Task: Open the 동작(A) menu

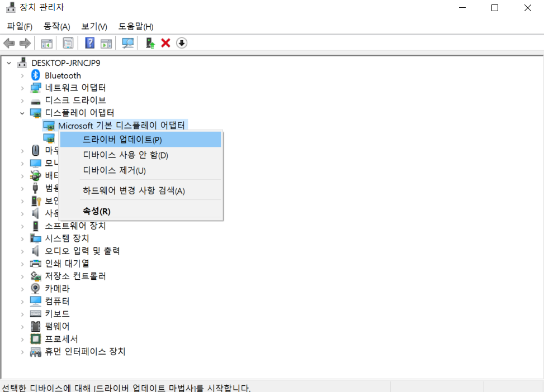Action: [56, 26]
